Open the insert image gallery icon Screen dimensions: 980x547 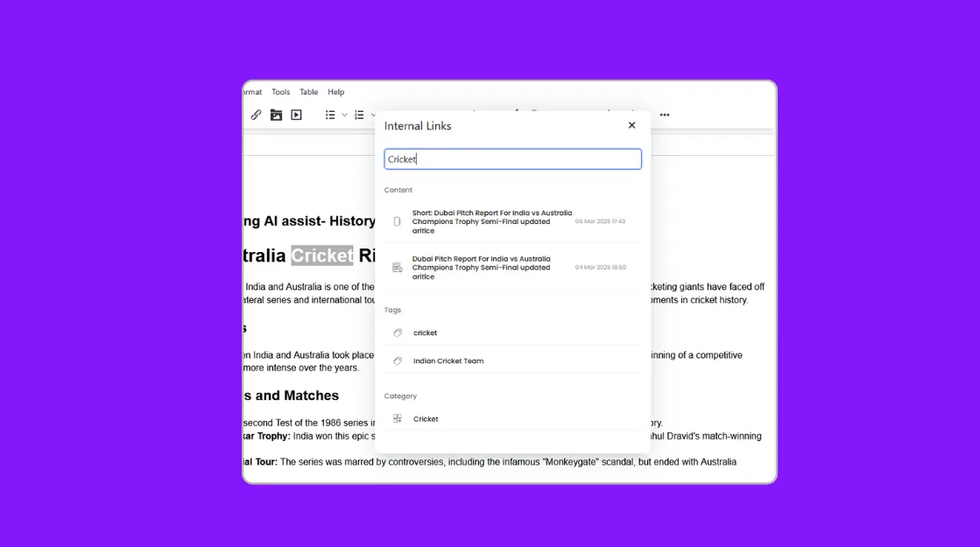[276, 115]
